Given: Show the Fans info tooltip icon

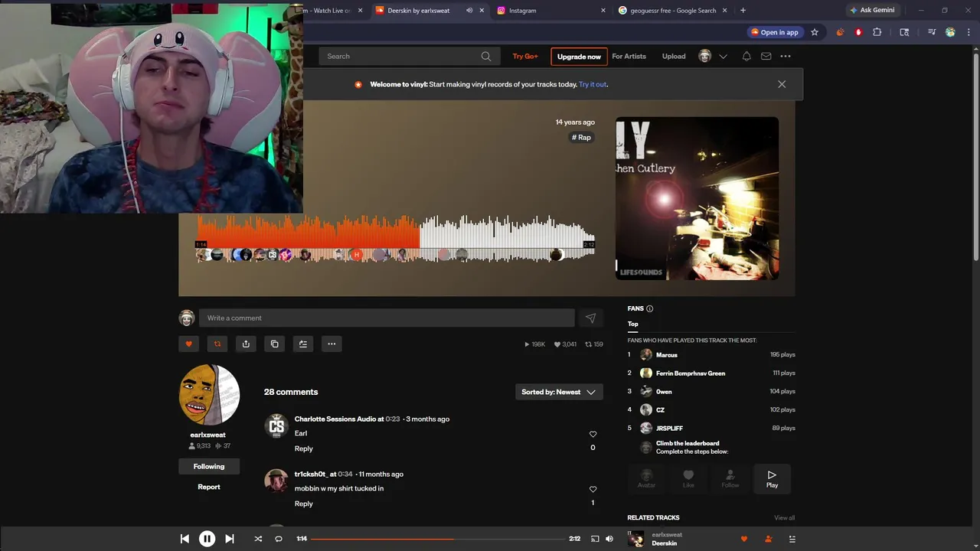Looking at the screenshot, I should [x=649, y=308].
